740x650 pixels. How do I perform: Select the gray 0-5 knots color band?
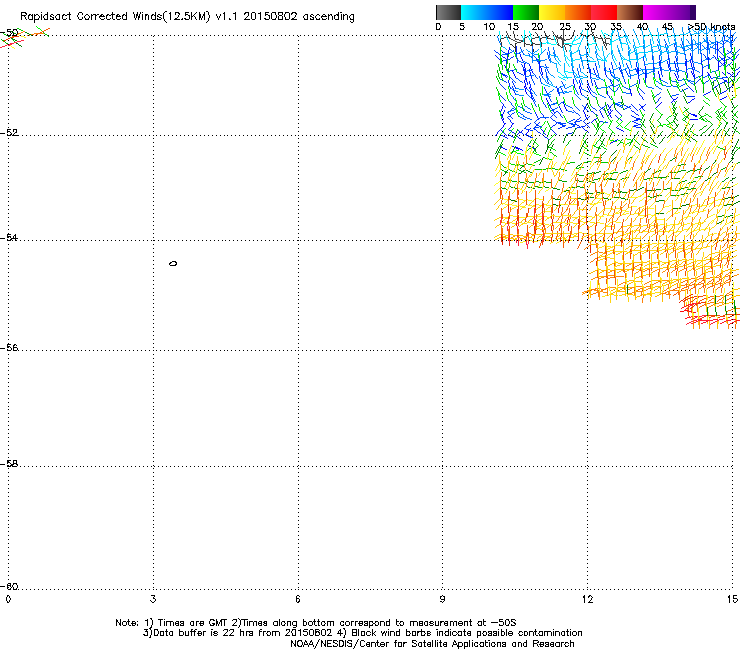[448, 12]
